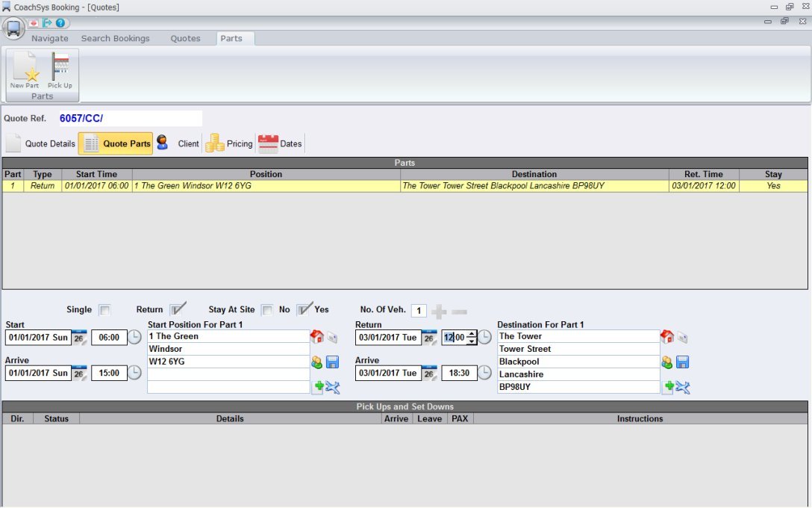Click the Arrive time field 15:00
Screen dimensions: 812x508
coord(109,374)
